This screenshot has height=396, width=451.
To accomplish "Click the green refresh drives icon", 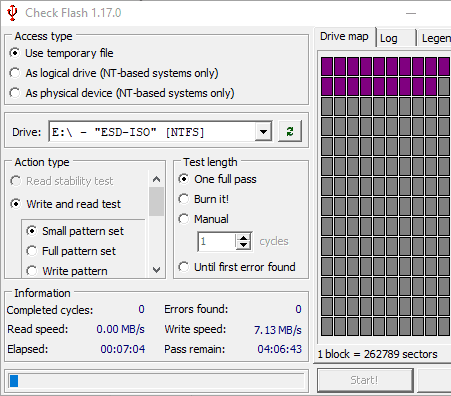I will tap(290, 131).
